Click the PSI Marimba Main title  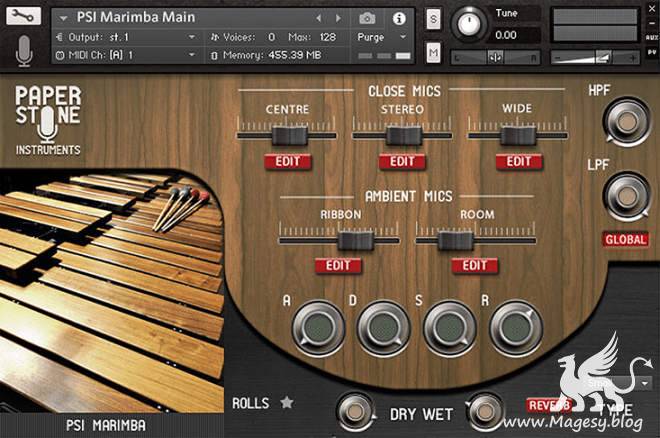[x=136, y=17]
